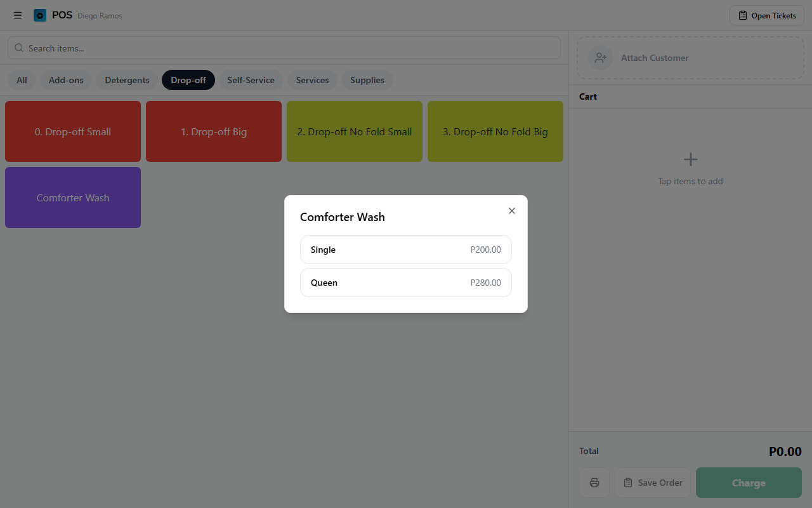Add the red Drop-off Small tile
The image size is (812, 508).
pyautogui.click(x=73, y=131)
